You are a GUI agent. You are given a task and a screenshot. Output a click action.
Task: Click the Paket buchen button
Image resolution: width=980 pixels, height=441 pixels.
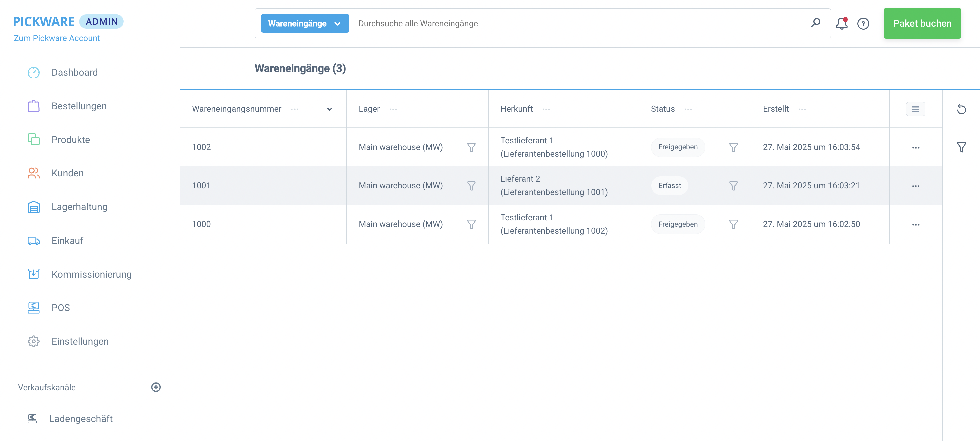(922, 24)
